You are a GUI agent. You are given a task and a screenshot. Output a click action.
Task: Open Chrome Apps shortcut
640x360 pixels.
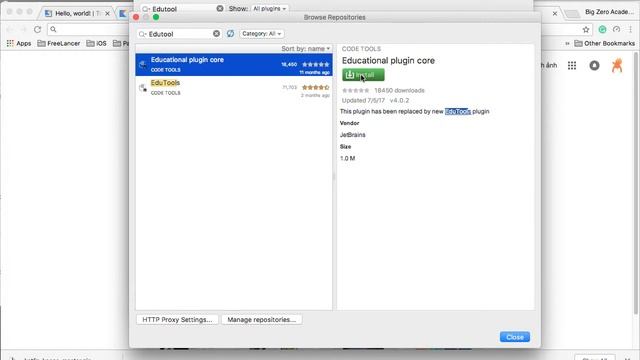pos(19,43)
